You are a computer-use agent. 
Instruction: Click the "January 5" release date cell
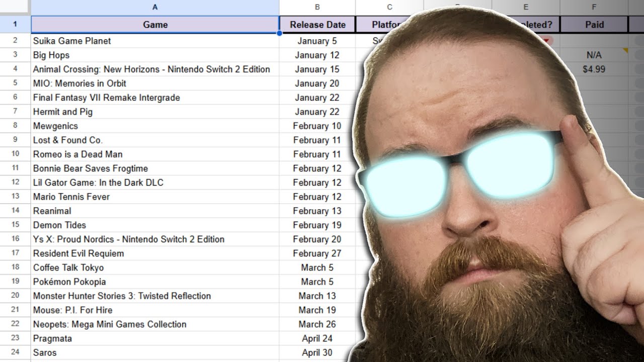pos(317,41)
